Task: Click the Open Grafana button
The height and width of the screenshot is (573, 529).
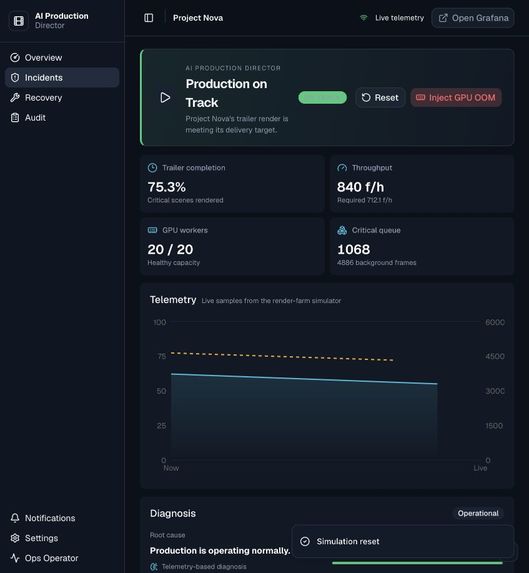Action: [473, 18]
